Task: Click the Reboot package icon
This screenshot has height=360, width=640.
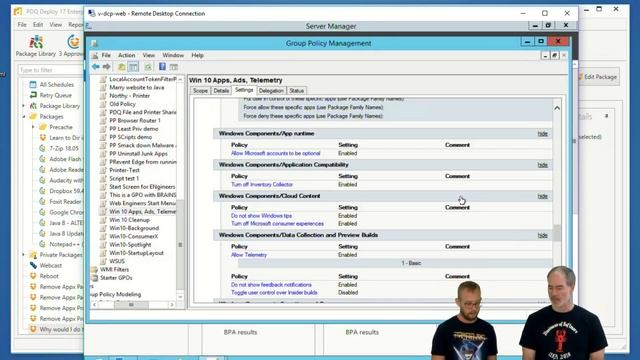Action: pos(33,276)
